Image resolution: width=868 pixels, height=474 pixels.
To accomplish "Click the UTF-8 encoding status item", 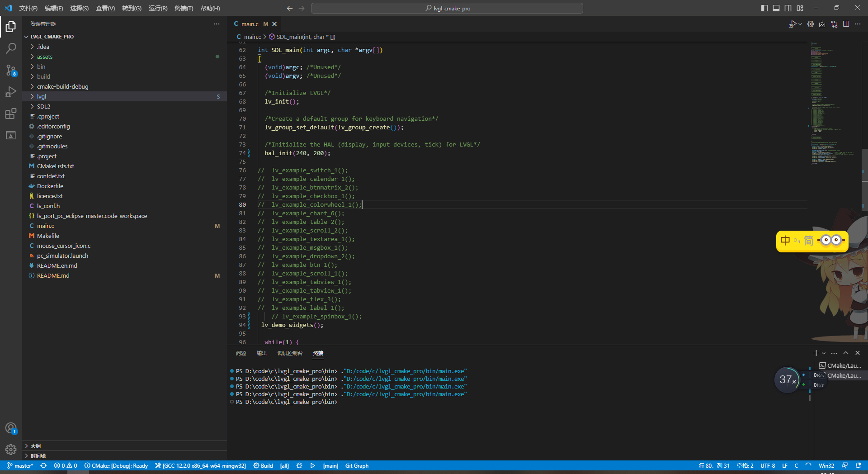I will (x=768, y=465).
